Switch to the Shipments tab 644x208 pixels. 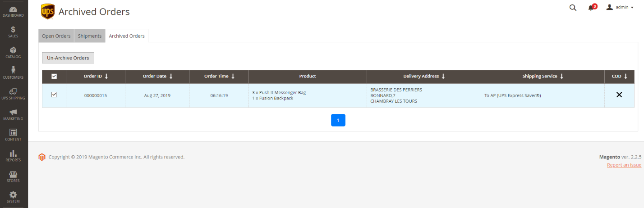click(x=90, y=36)
